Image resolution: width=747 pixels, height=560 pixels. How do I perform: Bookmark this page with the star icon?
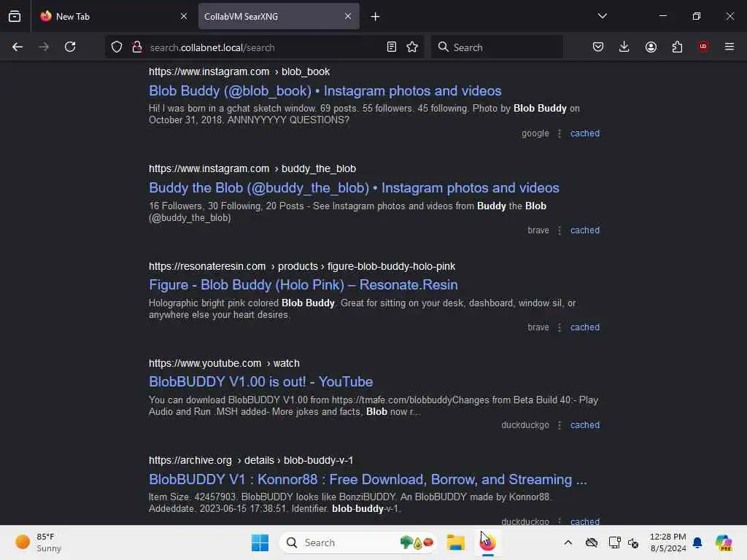[x=413, y=47]
